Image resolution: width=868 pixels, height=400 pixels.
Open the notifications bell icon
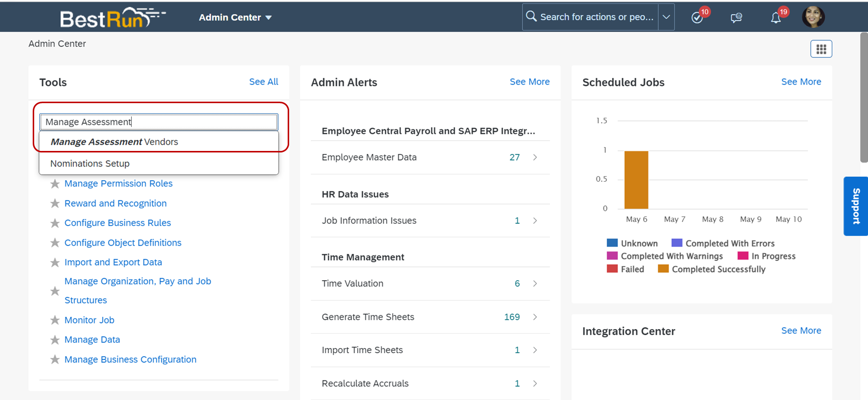click(x=776, y=18)
